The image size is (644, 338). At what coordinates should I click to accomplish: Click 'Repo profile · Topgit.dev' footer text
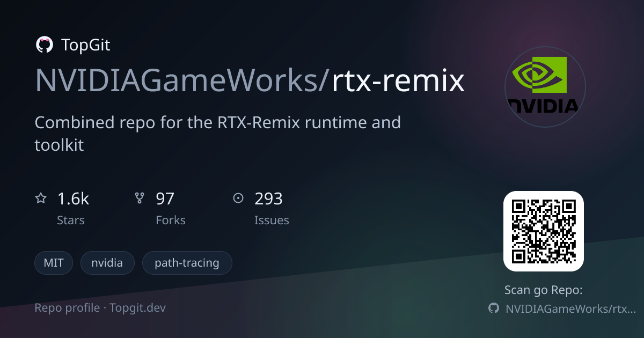click(x=100, y=308)
